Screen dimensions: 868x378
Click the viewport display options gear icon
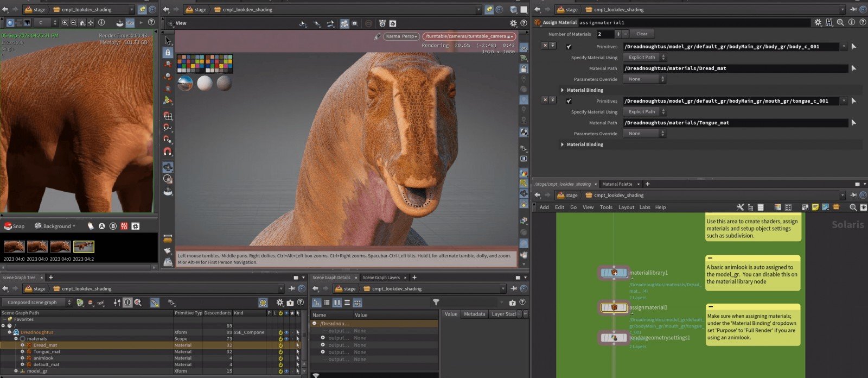point(513,23)
